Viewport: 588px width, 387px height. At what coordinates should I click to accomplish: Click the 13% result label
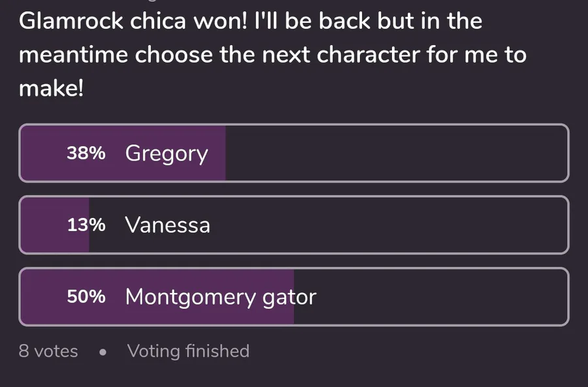86,225
